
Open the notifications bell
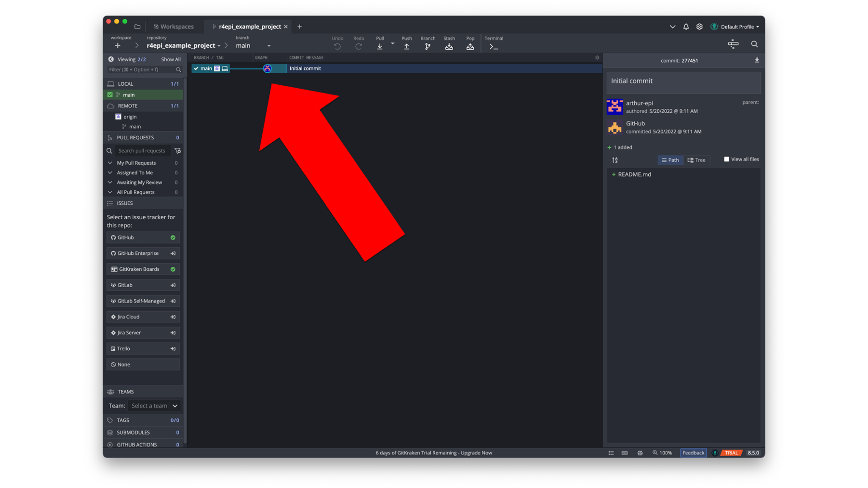pos(686,26)
